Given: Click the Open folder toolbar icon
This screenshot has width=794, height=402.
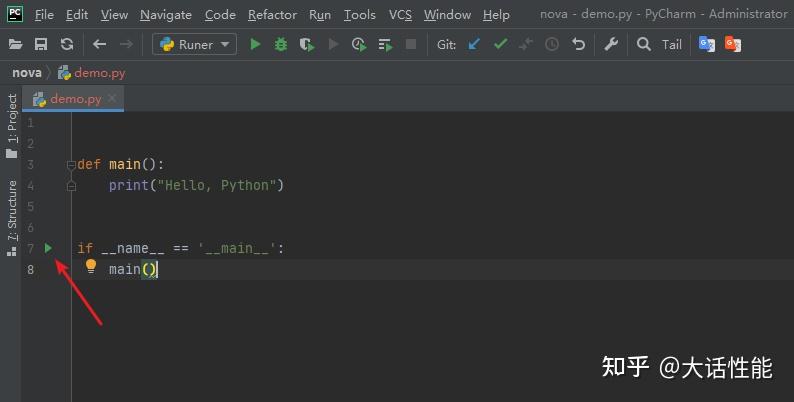Looking at the screenshot, I should (x=16, y=45).
